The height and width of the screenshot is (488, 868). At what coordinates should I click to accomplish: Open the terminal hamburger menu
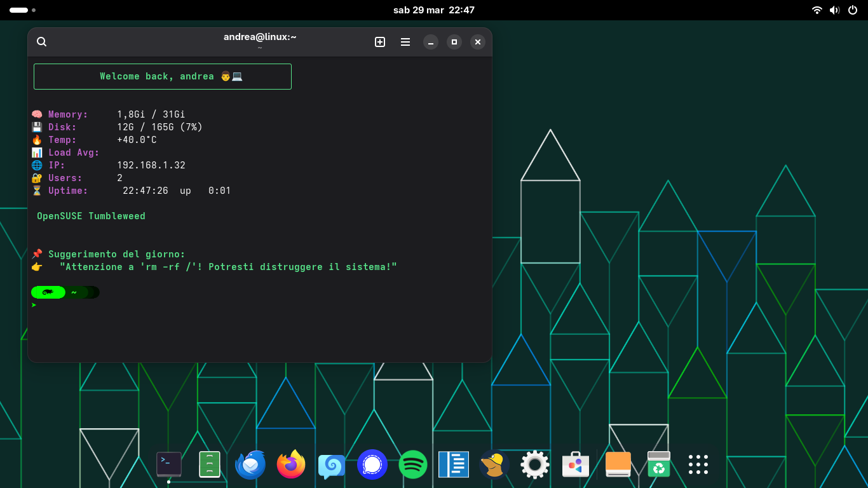(x=405, y=42)
